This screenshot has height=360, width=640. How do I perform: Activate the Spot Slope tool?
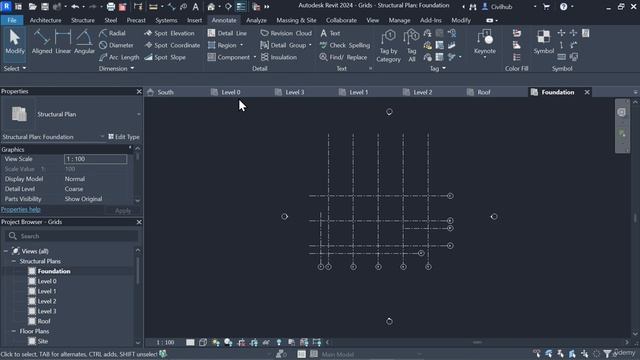pos(165,57)
